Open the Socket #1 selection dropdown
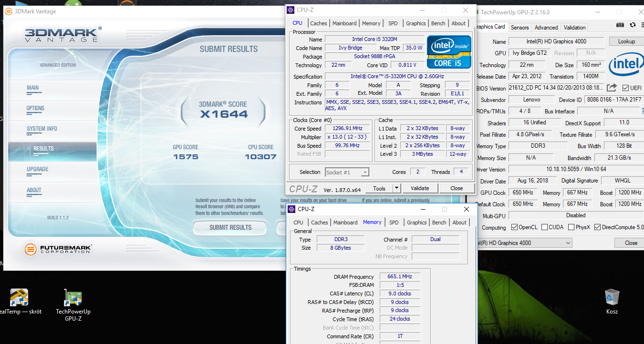Screen dimensions: 644x344 coord(347,172)
